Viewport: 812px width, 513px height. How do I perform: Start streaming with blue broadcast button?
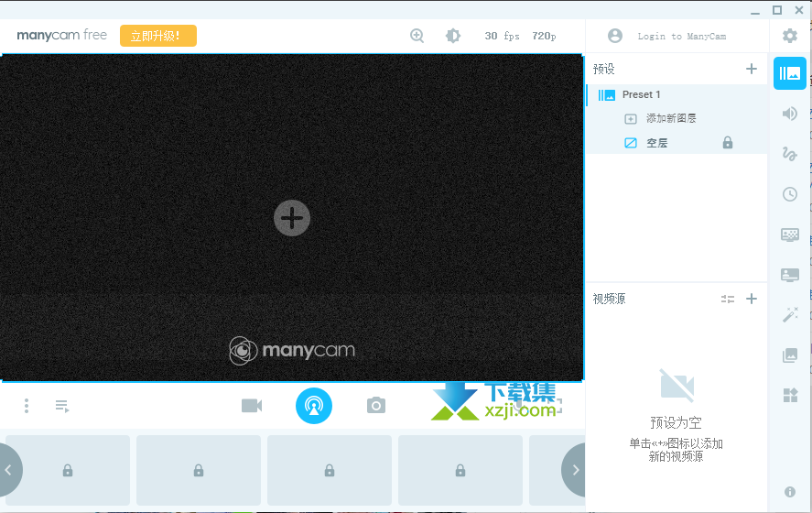tap(314, 406)
